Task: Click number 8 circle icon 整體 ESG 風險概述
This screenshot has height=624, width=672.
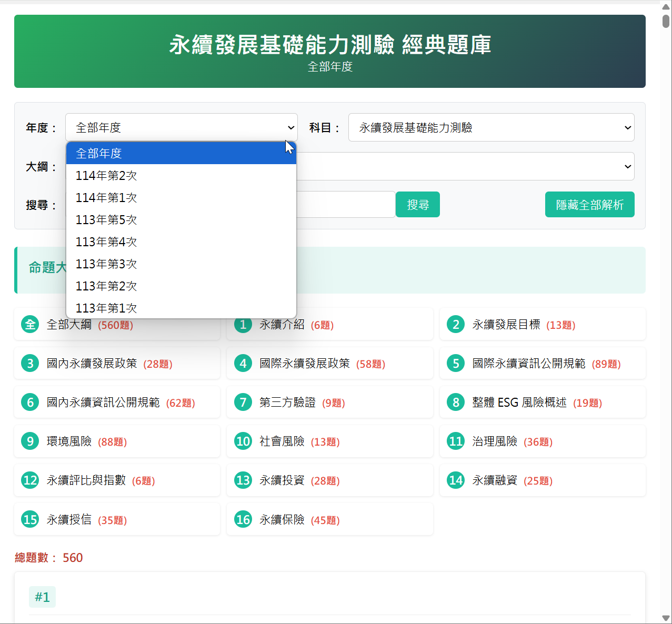Action: 456,402
